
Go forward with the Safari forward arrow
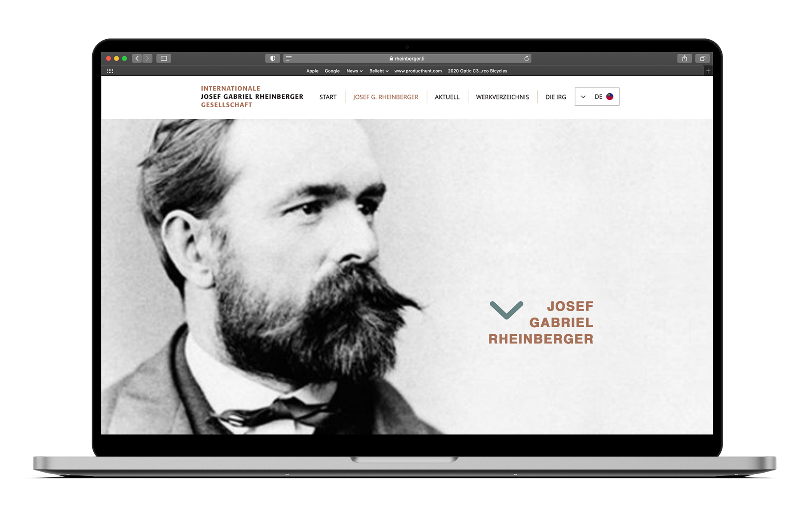(147, 58)
